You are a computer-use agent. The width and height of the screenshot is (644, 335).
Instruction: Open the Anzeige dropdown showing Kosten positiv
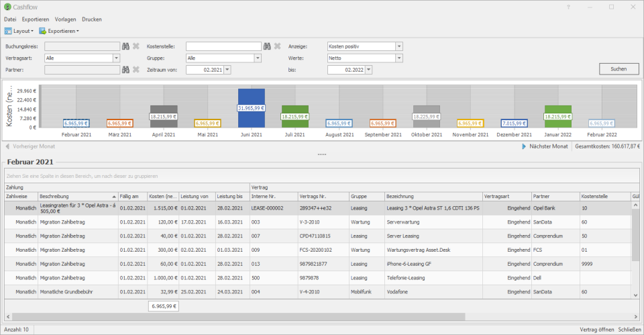pos(398,46)
